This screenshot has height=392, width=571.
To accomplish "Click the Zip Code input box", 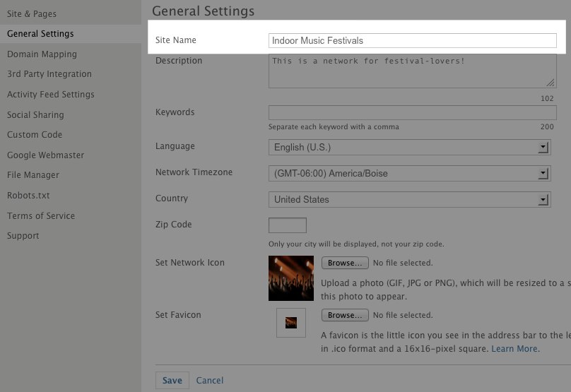I will pyautogui.click(x=288, y=225).
